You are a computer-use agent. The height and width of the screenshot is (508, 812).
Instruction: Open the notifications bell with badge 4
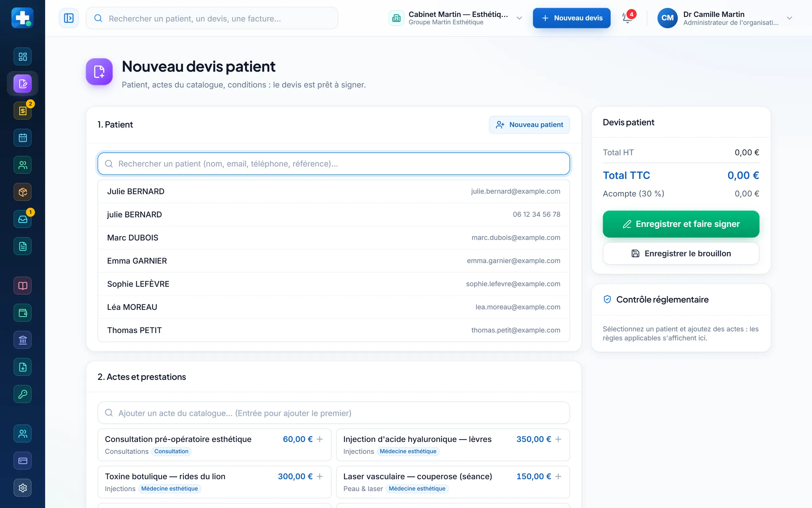628,18
